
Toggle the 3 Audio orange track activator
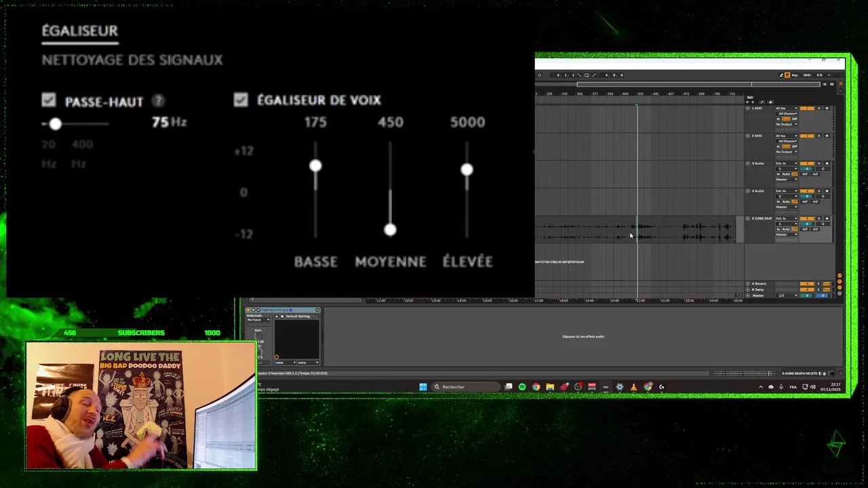point(807,163)
